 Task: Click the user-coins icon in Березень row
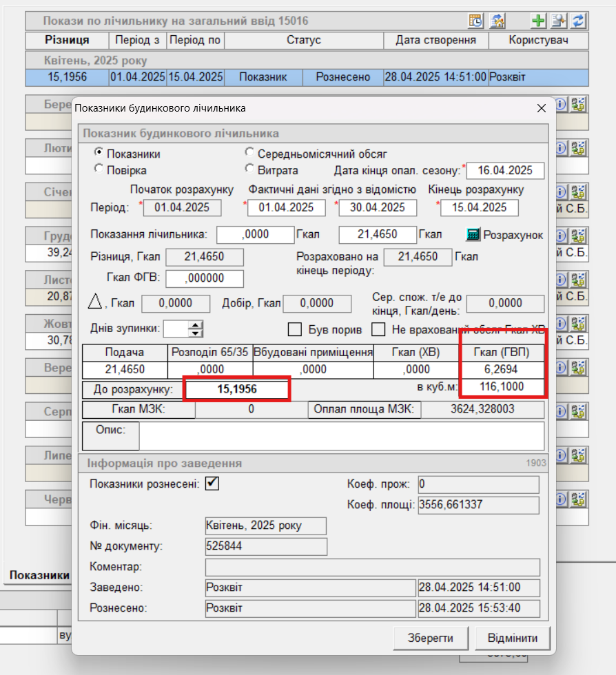[578, 104]
